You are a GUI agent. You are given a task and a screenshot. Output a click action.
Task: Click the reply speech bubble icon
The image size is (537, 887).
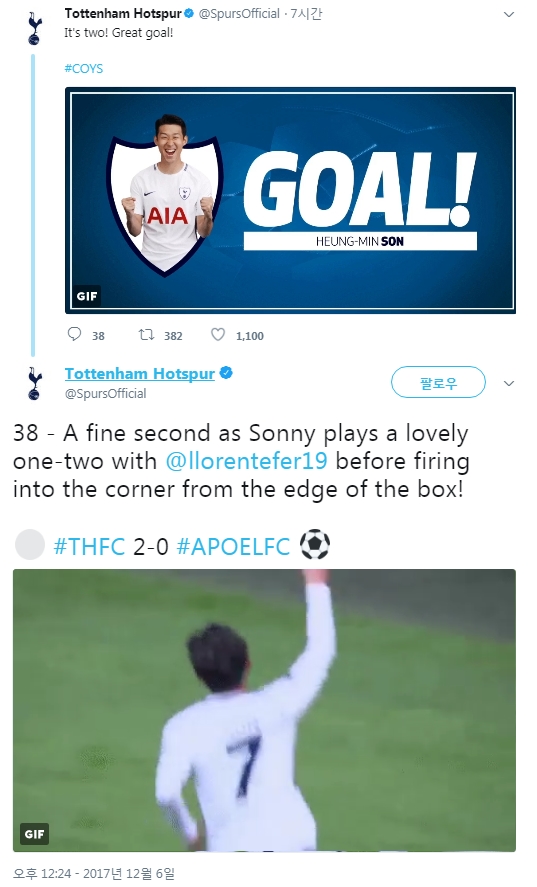(x=74, y=334)
